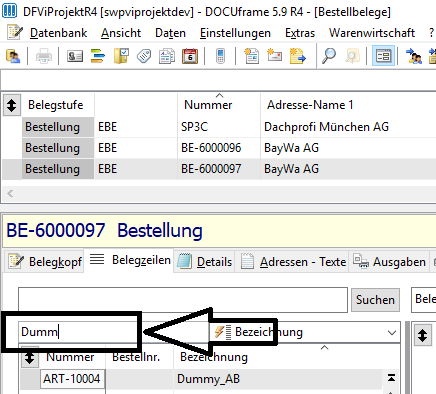The image size is (436, 394).
Task: Click the price tag icon
Action: pyautogui.click(x=144, y=56)
